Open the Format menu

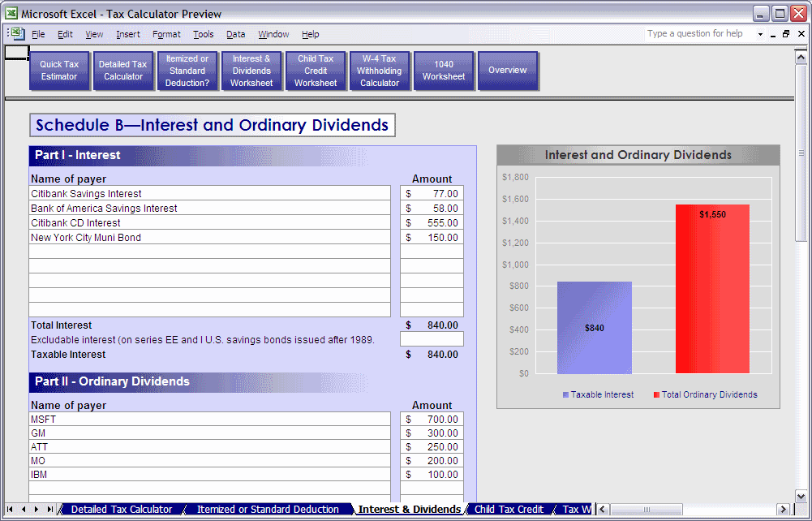166,34
